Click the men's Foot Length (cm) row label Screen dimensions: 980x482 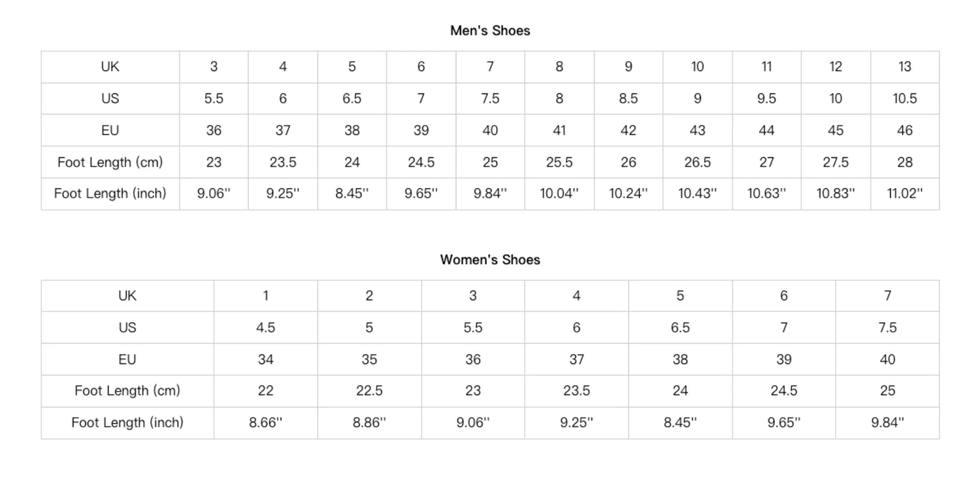point(110,162)
